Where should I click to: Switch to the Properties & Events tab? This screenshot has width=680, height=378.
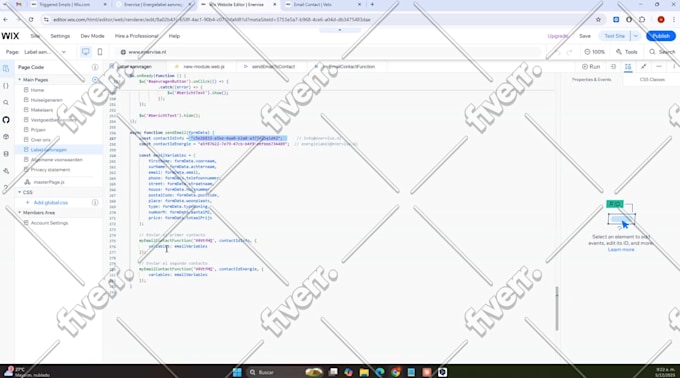(591, 80)
